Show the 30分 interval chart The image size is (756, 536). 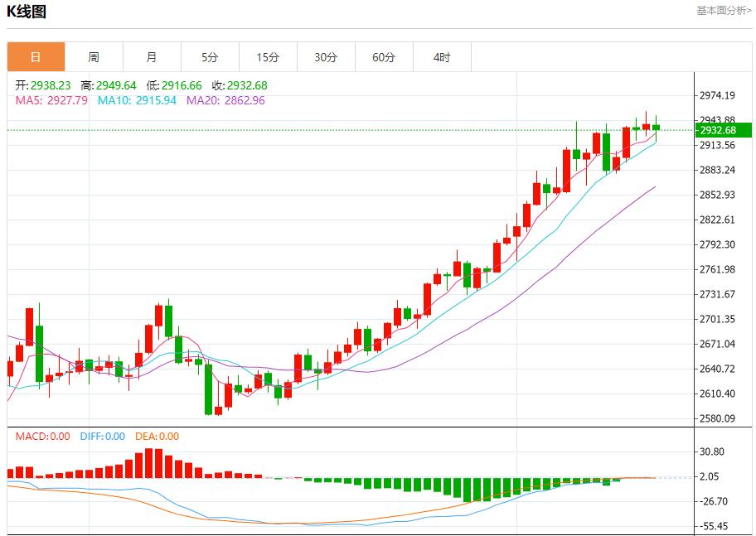tap(326, 57)
